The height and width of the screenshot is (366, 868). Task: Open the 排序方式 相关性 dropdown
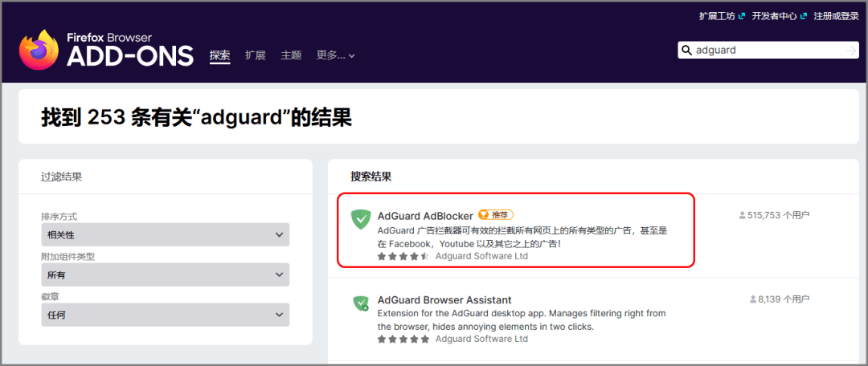click(166, 235)
